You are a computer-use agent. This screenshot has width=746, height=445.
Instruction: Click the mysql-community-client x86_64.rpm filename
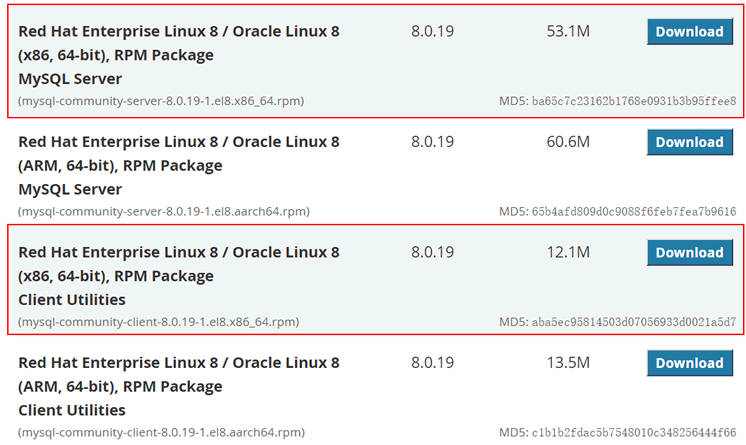tap(158, 322)
